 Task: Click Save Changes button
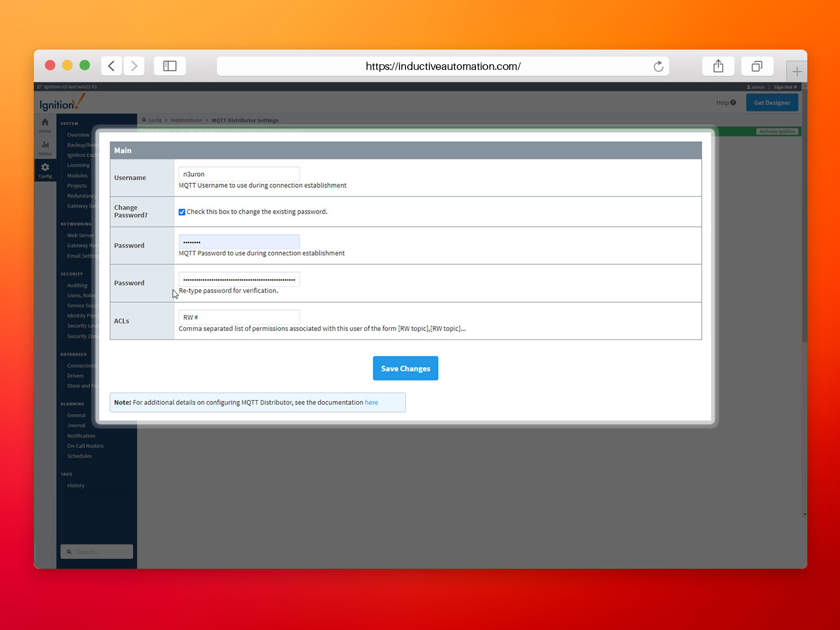(x=405, y=368)
